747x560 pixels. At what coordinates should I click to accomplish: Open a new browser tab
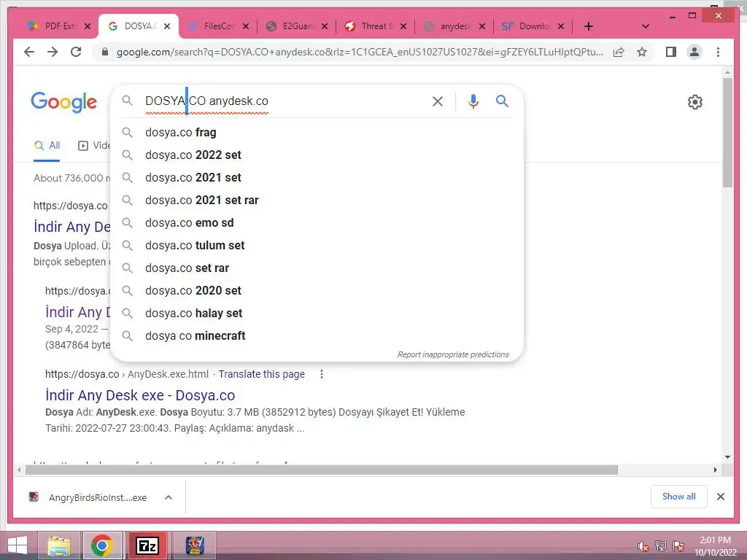coord(589,26)
